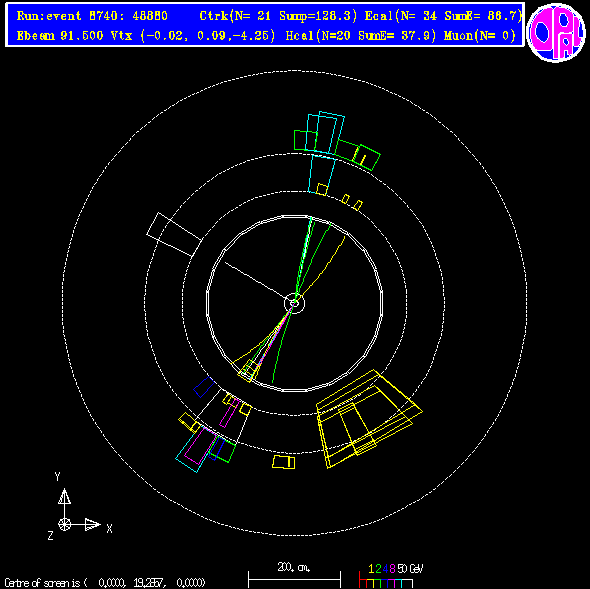The height and width of the screenshot is (589, 590).
Task: Select the white outlined block on left ring
Action: (x=174, y=234)
